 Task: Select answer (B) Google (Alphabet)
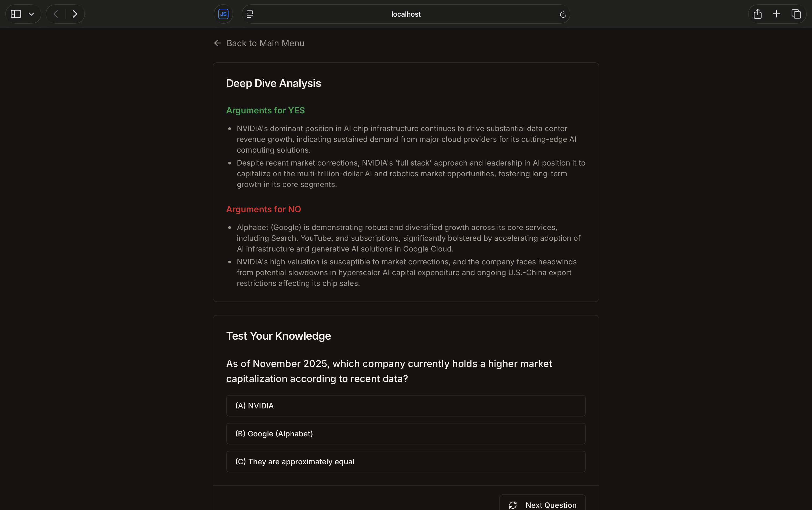click(405, 434)
